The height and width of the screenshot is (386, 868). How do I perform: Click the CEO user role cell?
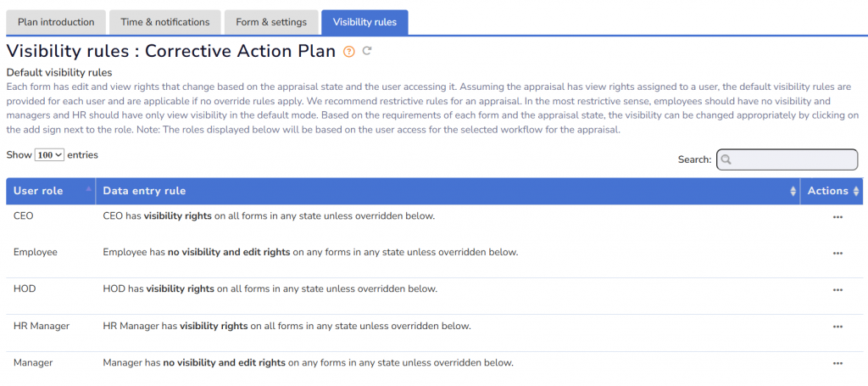24,216
